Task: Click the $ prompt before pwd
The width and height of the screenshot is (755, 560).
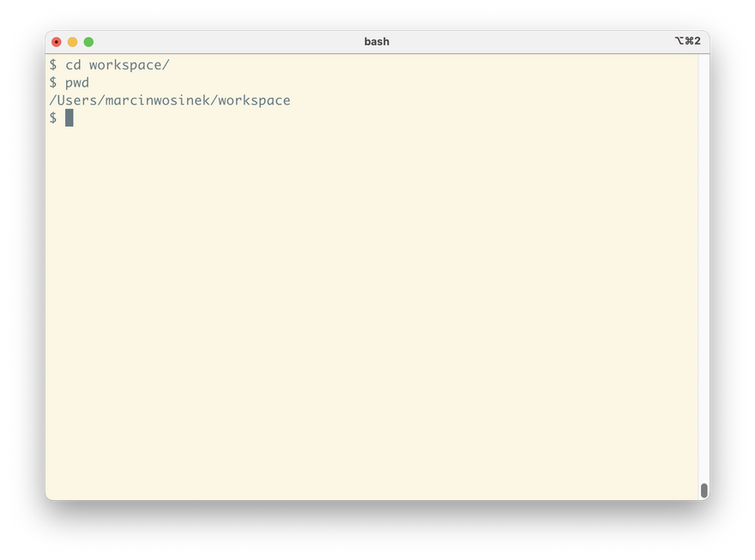Action: pyautogui.click(x=53, y=83)
